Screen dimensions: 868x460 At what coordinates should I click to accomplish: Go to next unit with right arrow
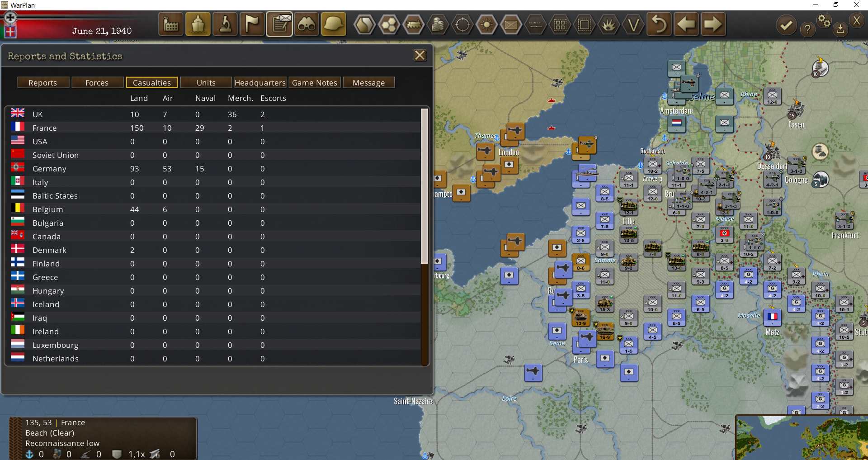click(713, 24)
